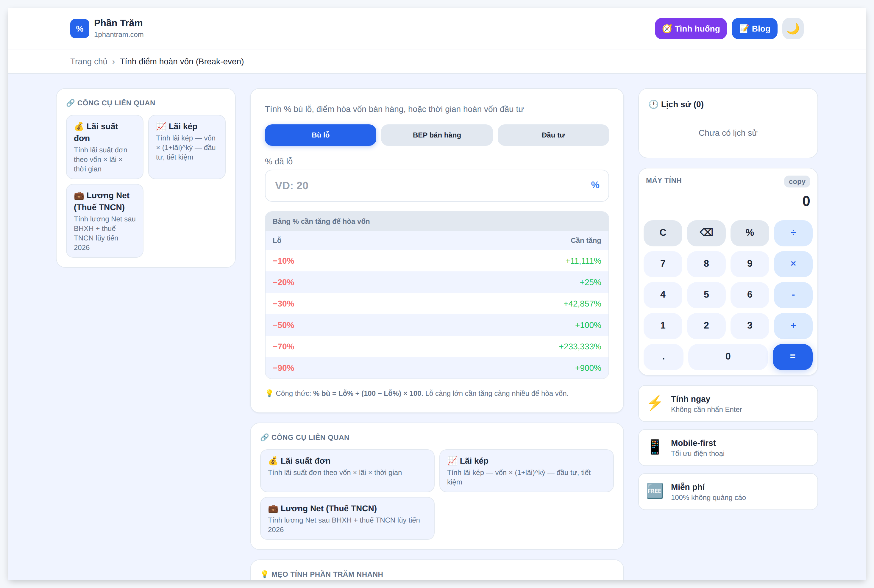
Task: Click the compass icon on Tình huống button
Action: click(x=667, y=29)
